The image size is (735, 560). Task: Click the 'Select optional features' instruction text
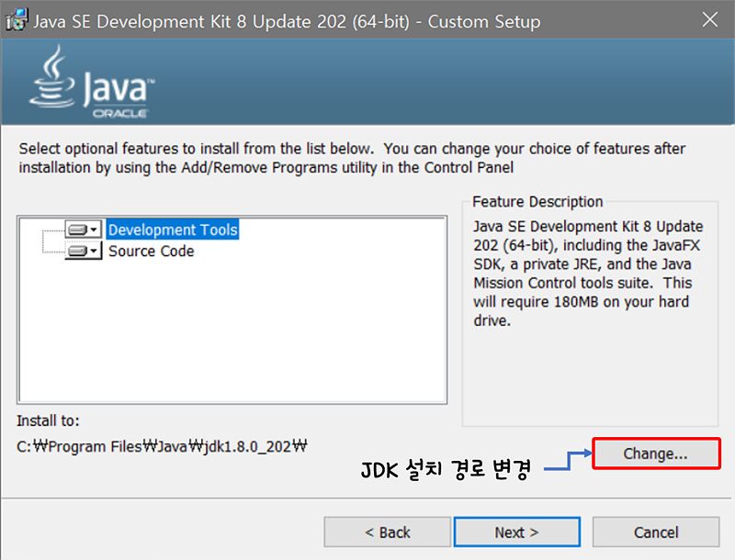352,158
